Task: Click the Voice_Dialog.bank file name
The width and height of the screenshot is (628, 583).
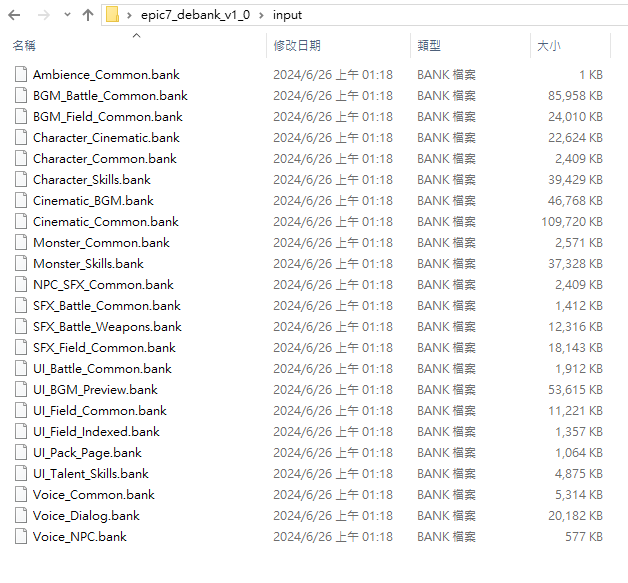Action: [x=86, y=516]
